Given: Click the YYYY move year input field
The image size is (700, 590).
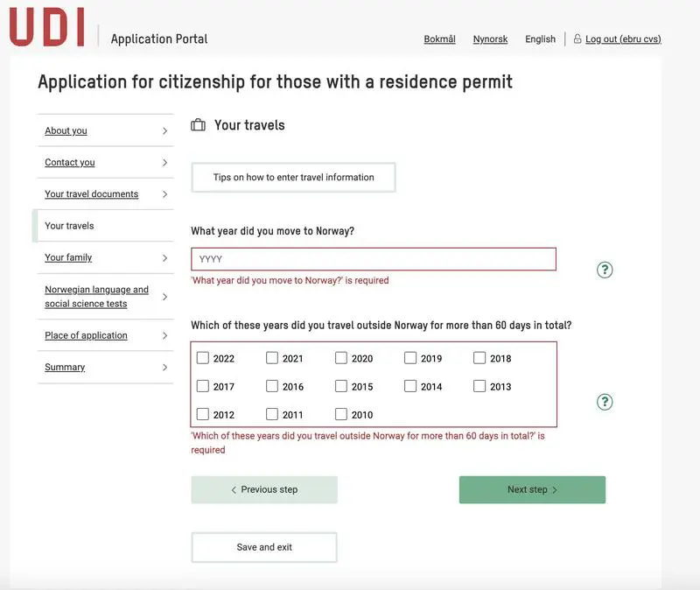Looking at the screenshot, I should coord(373,259).
